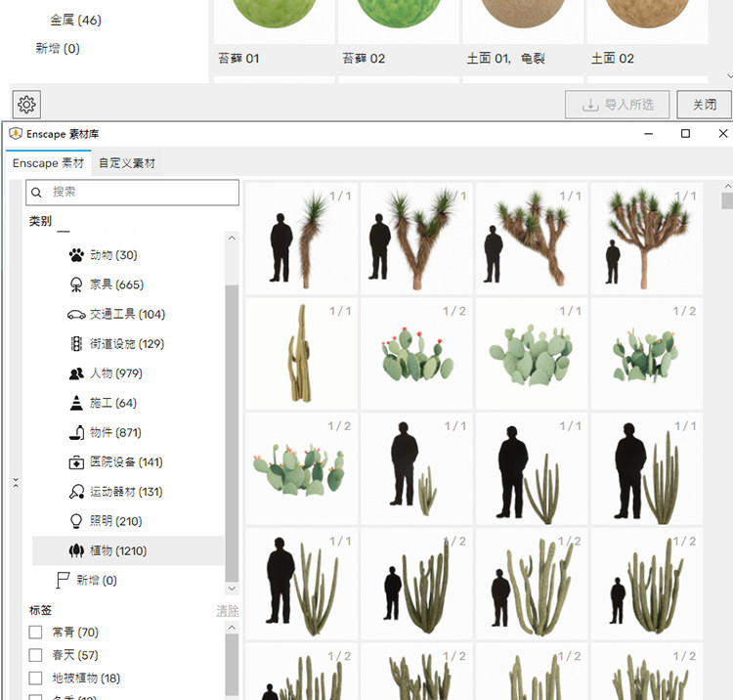Select the tall round-crown Joshua tree thumbnail
The image size is (733, 700).
647,239
